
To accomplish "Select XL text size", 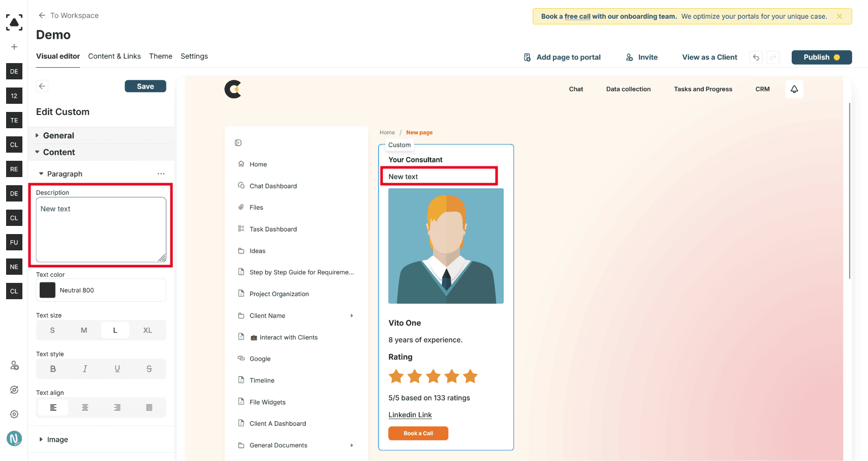I will (148, 330).
